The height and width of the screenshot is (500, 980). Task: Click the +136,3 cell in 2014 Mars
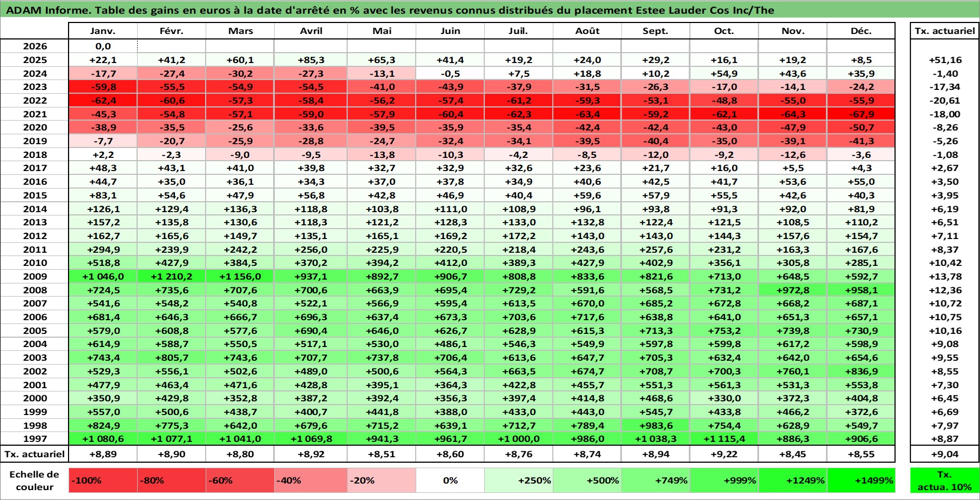coord(240,209)
